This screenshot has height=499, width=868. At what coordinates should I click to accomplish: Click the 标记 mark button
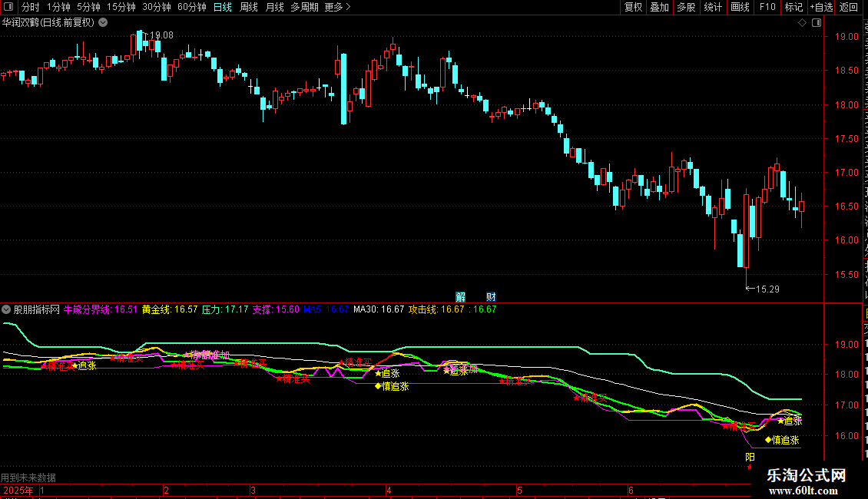(793, 7)
